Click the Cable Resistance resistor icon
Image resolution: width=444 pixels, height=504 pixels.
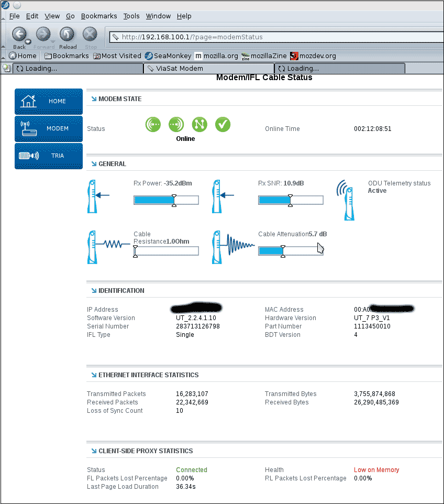108,247
